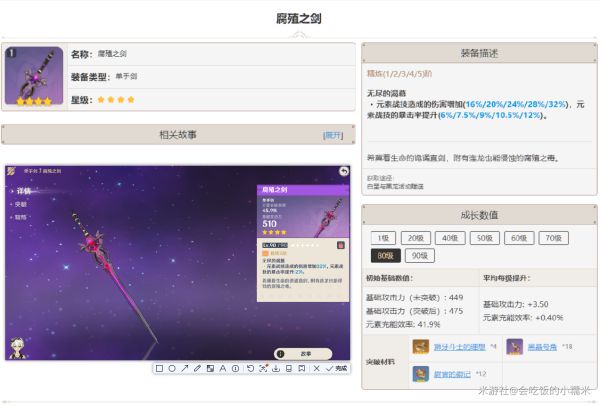Image resolution: width=600 pixels, height=405 pixels.
Task: Open the first ascension material link (*4)
Action: coord(460,347)
